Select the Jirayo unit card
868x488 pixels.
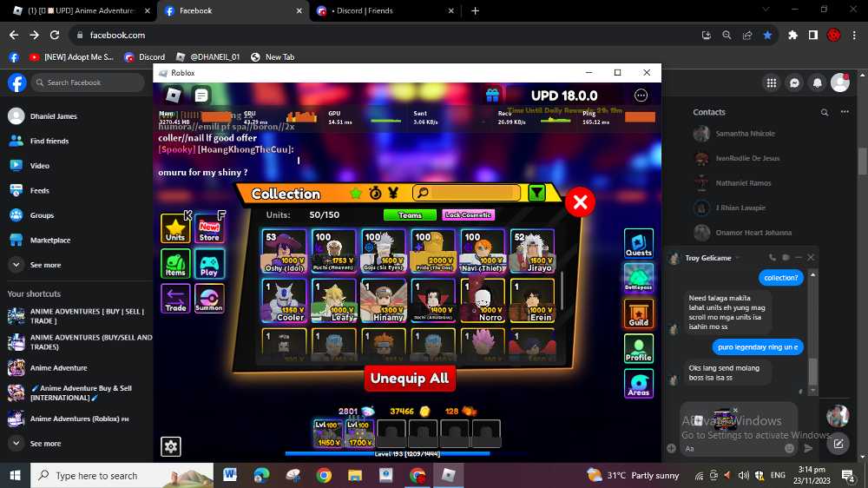[x=533, y=251]
